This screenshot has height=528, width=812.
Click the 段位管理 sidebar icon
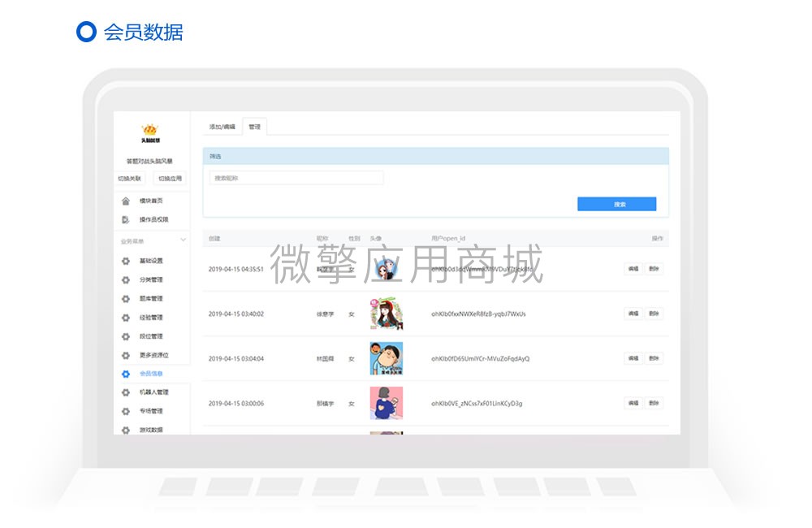(x=126, y=336)
